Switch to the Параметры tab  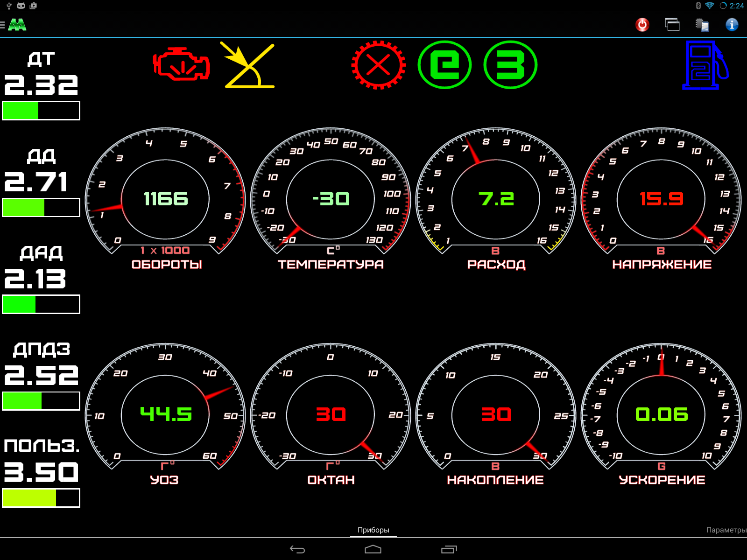(x=726, y=530)
